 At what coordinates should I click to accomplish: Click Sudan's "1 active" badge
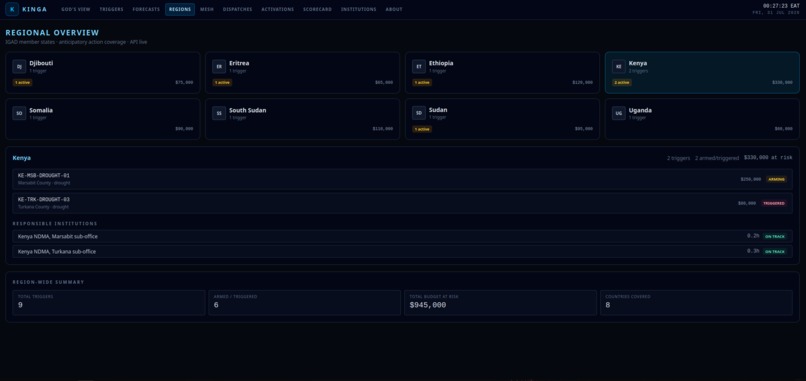pyautogui.click(x=422, y=129)
